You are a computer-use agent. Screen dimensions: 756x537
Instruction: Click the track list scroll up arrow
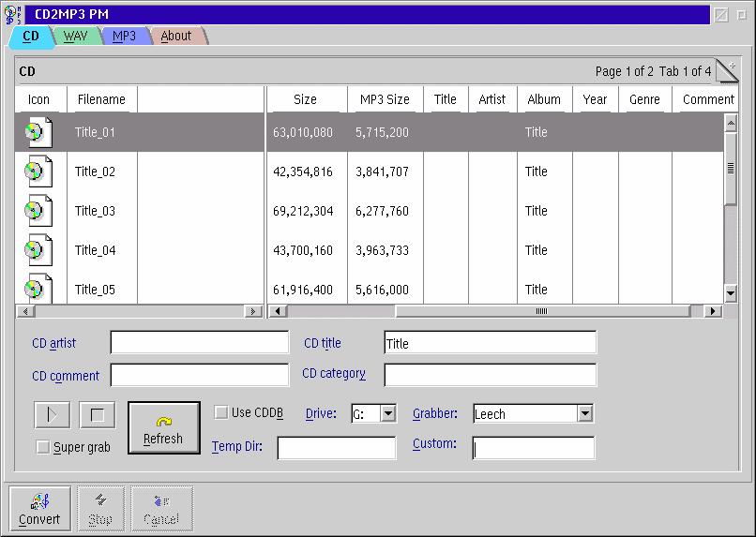pyautogui.click(x=731, y=124)
